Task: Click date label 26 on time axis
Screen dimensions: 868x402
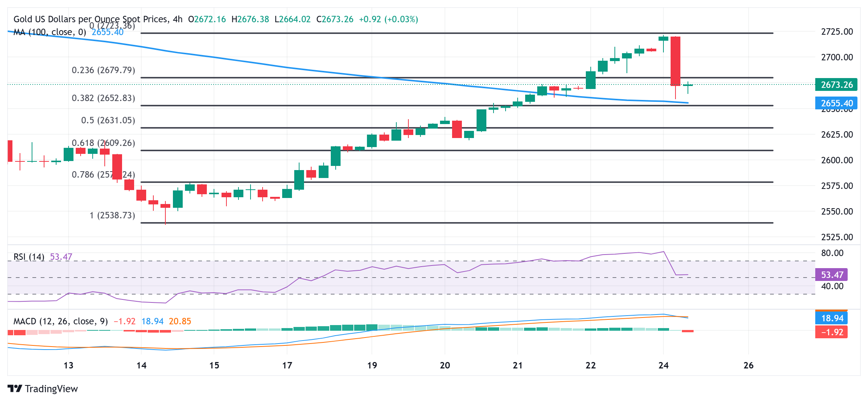Action: [749, 365]
